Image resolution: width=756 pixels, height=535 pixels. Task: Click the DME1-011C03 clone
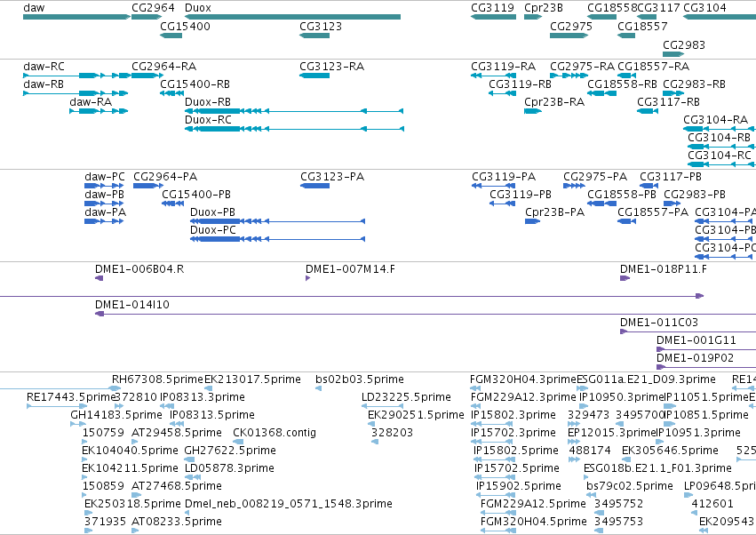tap(688, 331)
